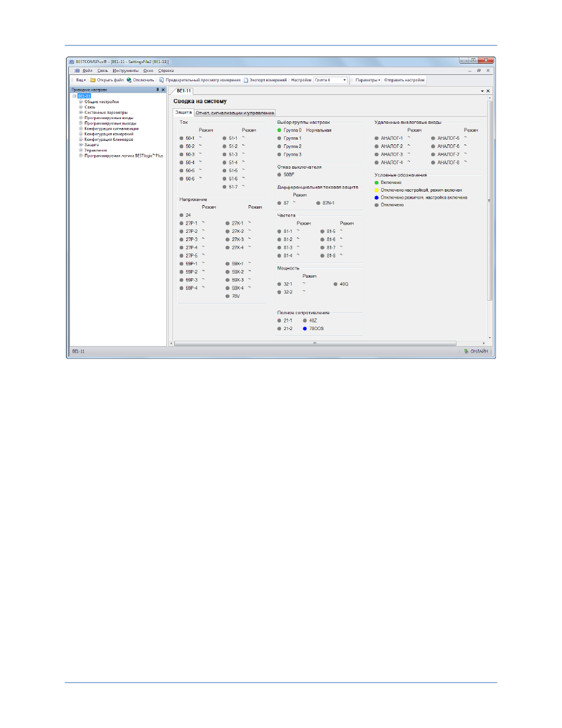Click the 40Z status indicator
Image resolution: width=562 pixels, height=728 pixels.
tap(305, 321)
